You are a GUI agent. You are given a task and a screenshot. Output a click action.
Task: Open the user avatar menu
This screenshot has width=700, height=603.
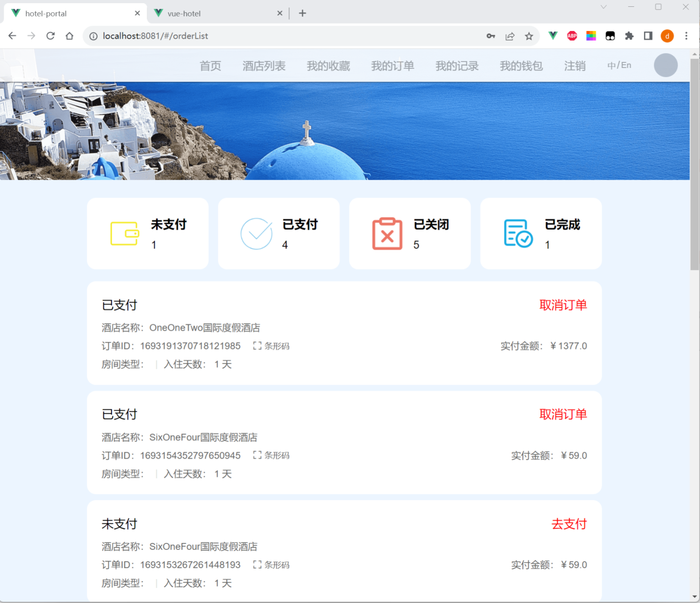pos(665,65)
